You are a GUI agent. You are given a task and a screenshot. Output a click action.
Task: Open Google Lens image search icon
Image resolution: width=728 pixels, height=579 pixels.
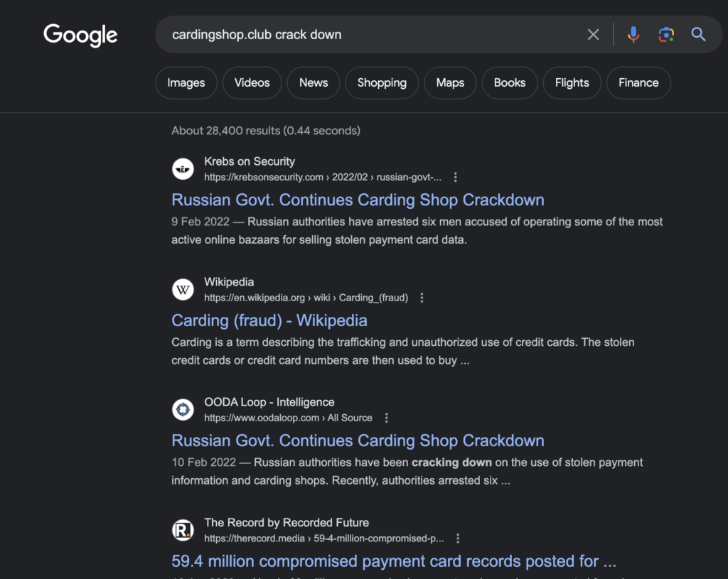666,34
